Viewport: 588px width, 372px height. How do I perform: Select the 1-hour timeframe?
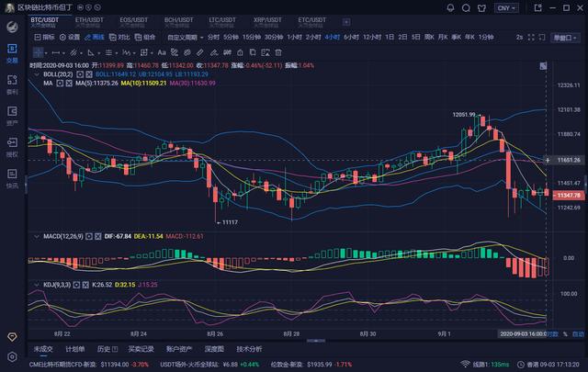[x=294, y=37]
